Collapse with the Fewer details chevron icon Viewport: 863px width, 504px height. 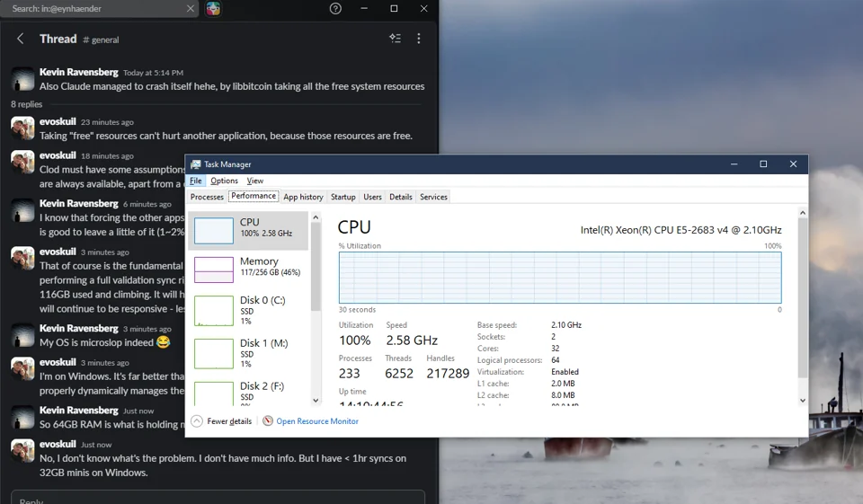coord(197,421)
